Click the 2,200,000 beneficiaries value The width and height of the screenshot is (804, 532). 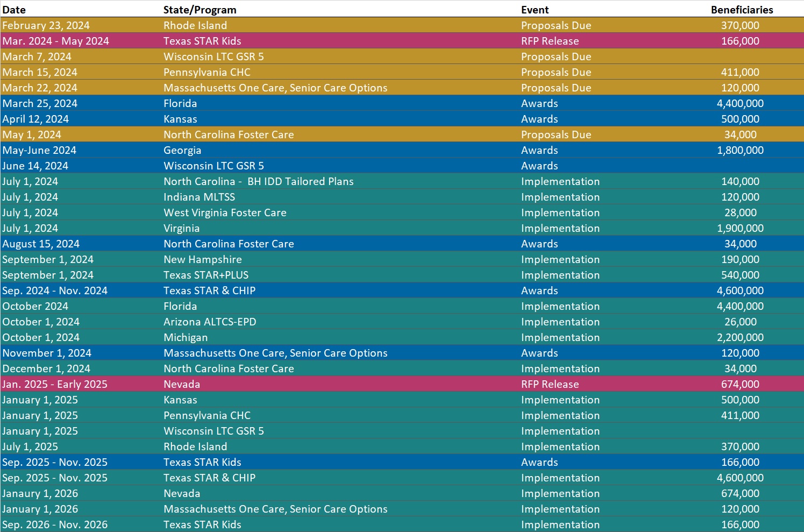click(740, 337)
